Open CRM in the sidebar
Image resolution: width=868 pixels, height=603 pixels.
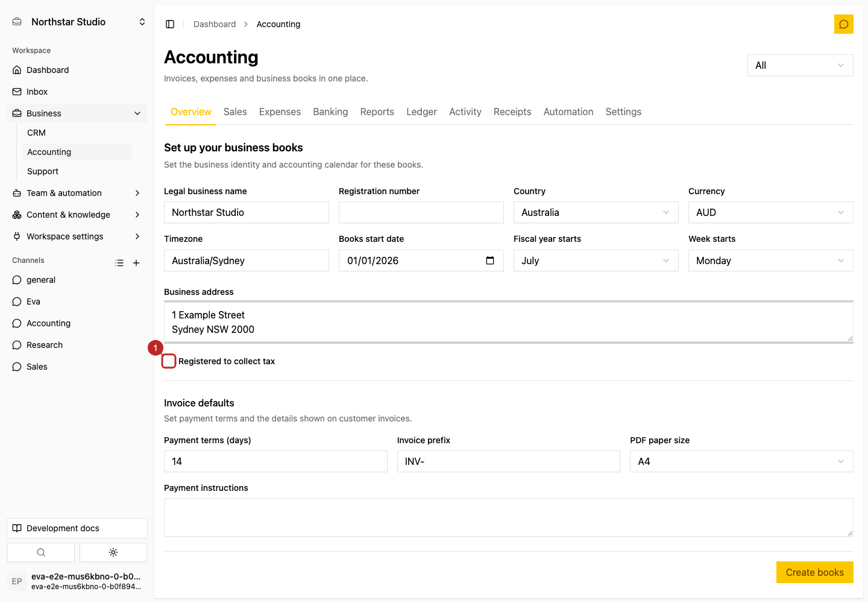coord(77,133)
